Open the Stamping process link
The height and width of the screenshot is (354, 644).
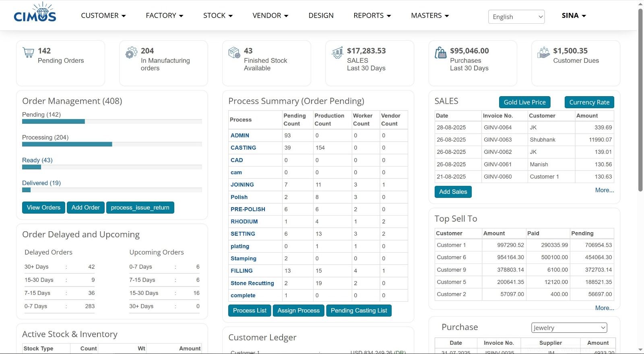pos(244,258)
